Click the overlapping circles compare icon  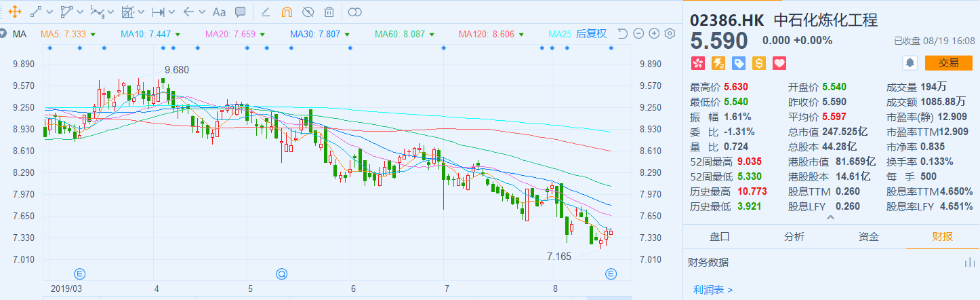point(355,12)
